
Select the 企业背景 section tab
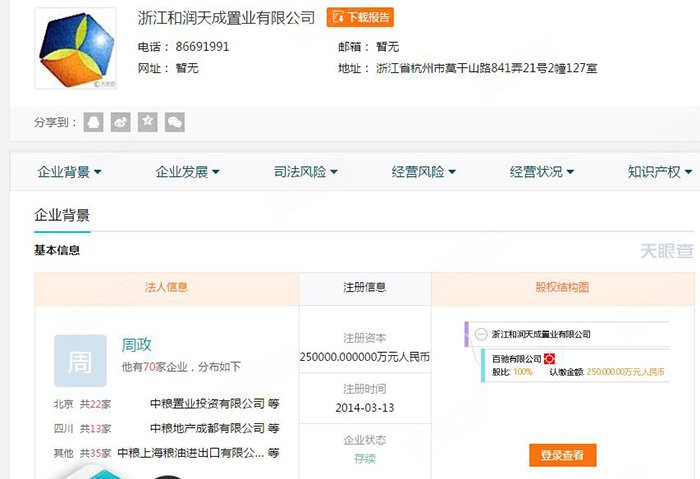[62, 216]
